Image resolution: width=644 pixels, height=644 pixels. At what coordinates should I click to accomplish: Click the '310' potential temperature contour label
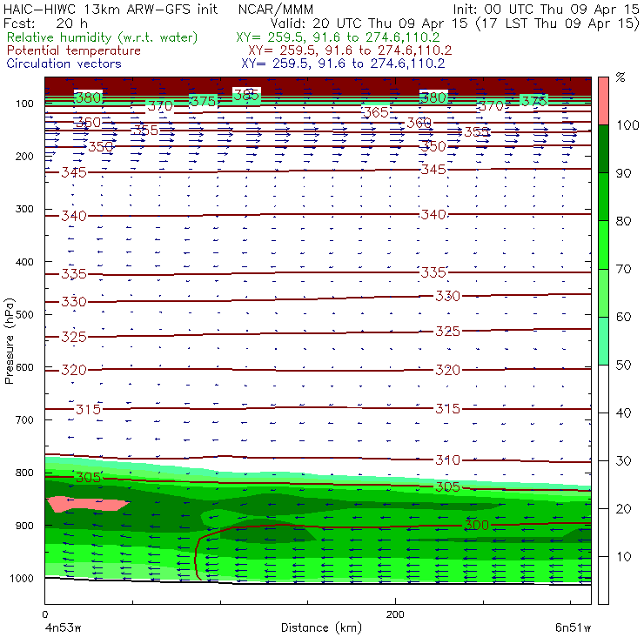click(447, 460)
